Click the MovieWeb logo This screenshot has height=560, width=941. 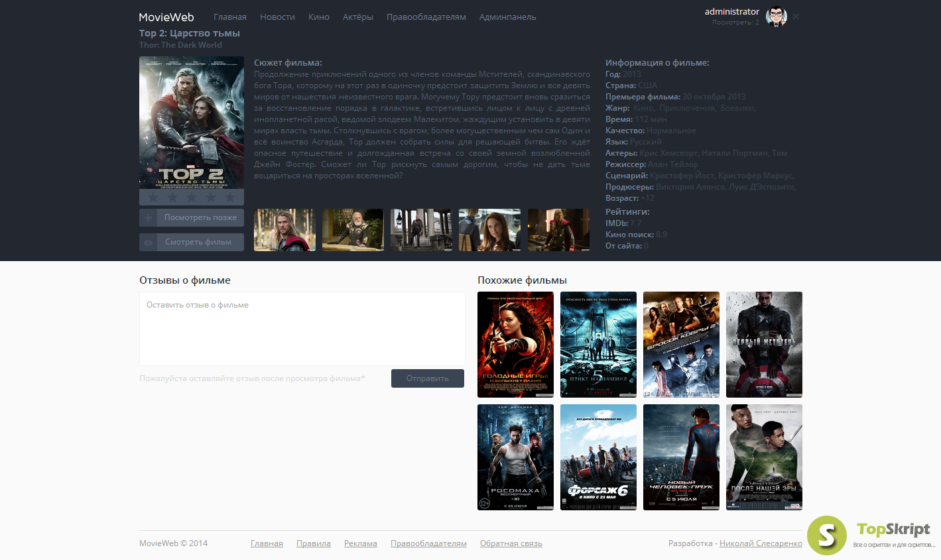coord(166,17)
